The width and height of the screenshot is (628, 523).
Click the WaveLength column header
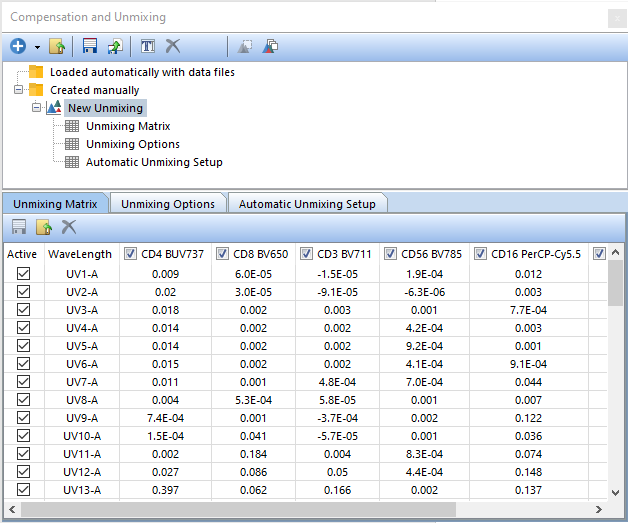click(80, 254)
